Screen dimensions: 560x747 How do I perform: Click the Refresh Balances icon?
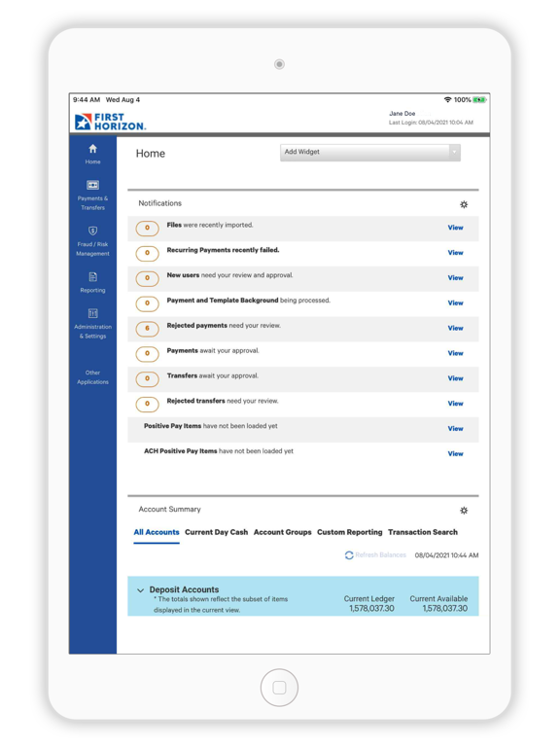tap(349, 555)
